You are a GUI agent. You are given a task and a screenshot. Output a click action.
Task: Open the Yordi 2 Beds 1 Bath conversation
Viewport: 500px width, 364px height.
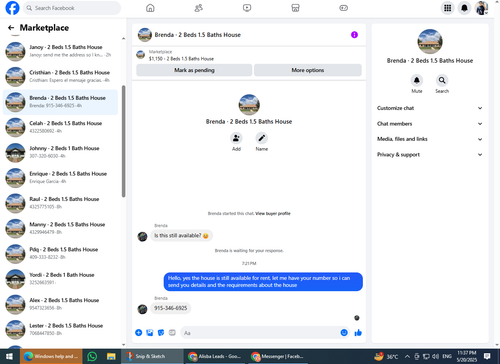click(x=60, y=279)
